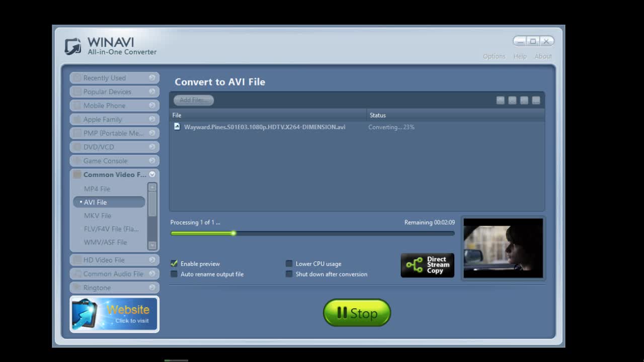Expand the Apple Family category
The width and height of the screenshot is (644, 362).
point(114,119)
